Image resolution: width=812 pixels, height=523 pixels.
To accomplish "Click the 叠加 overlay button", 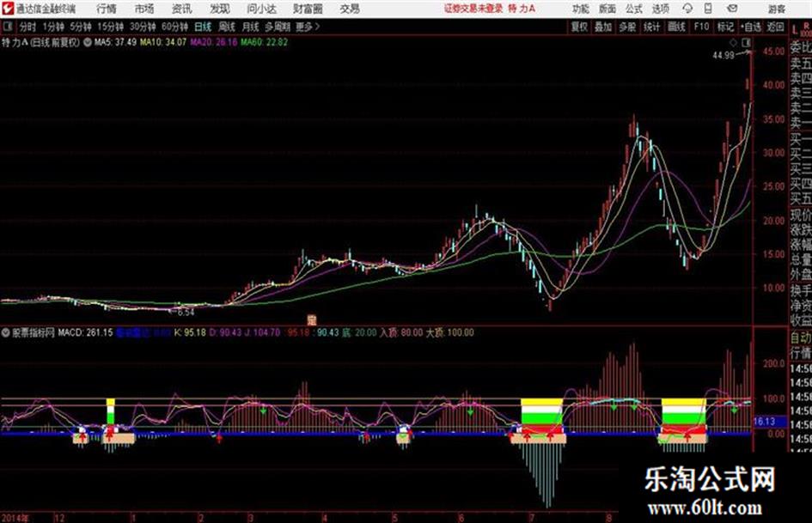I will (603, 27).
